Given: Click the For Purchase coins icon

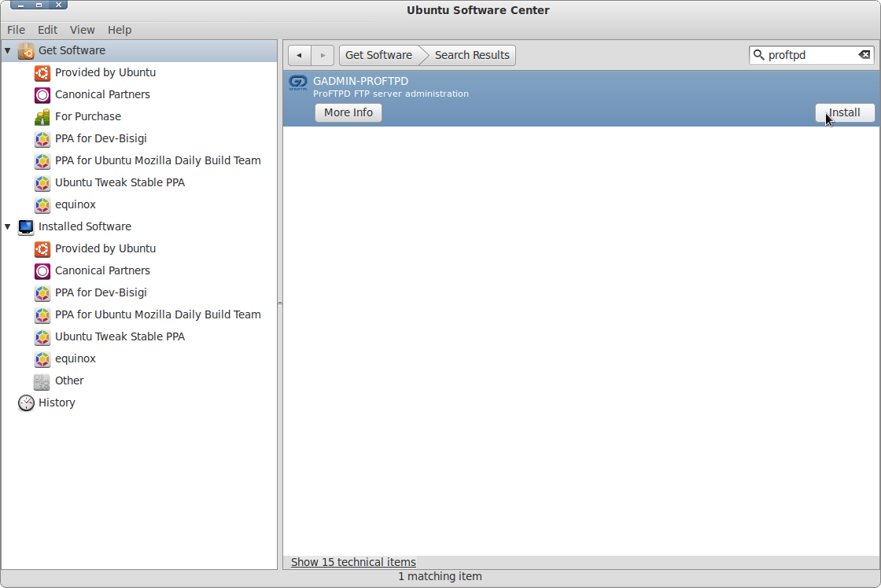Looking at the screenshot, I should coord(42,117).
